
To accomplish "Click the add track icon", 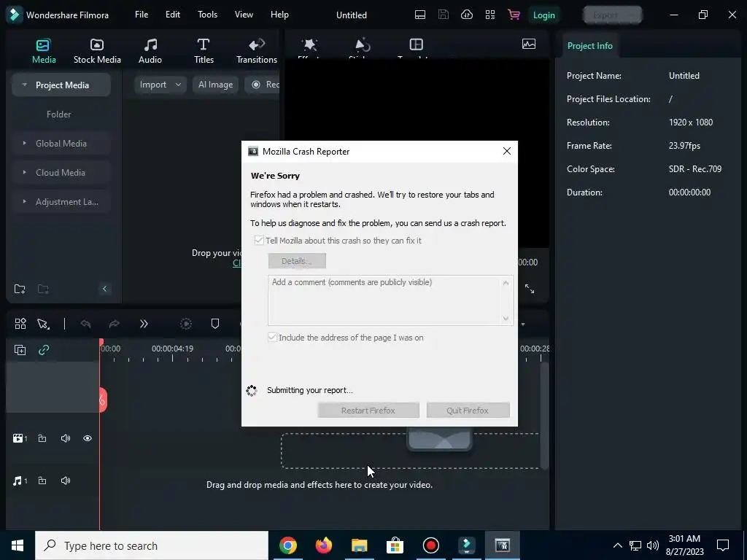I will click(x=20, y=350).
